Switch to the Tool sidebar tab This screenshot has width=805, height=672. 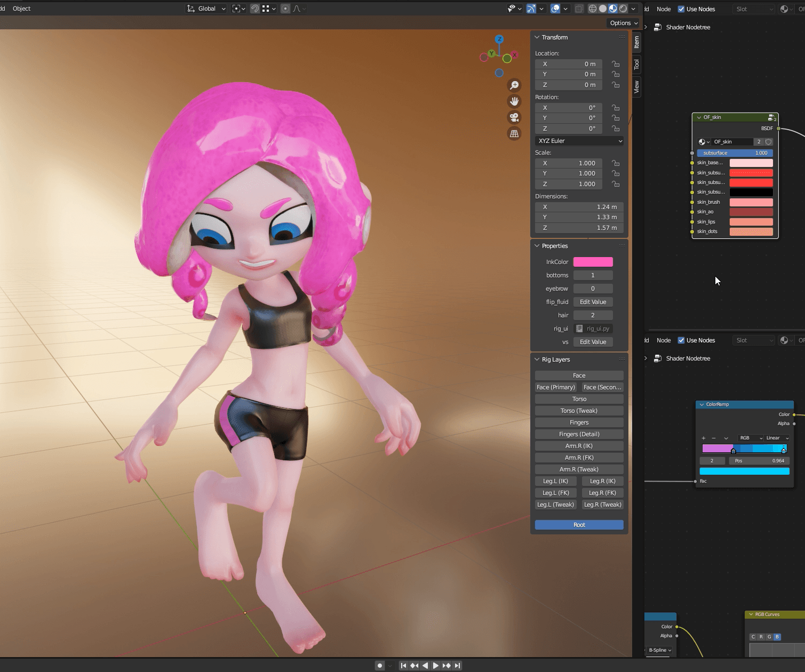point(636,65)
